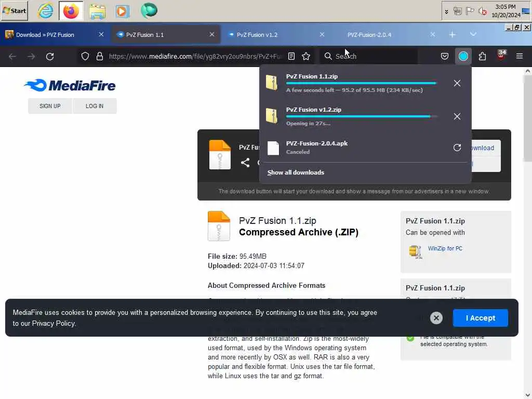Close the PvZ Fusion 1.1 tab
The width and height of the screenshot is (532, 399).
coord(212,35)
